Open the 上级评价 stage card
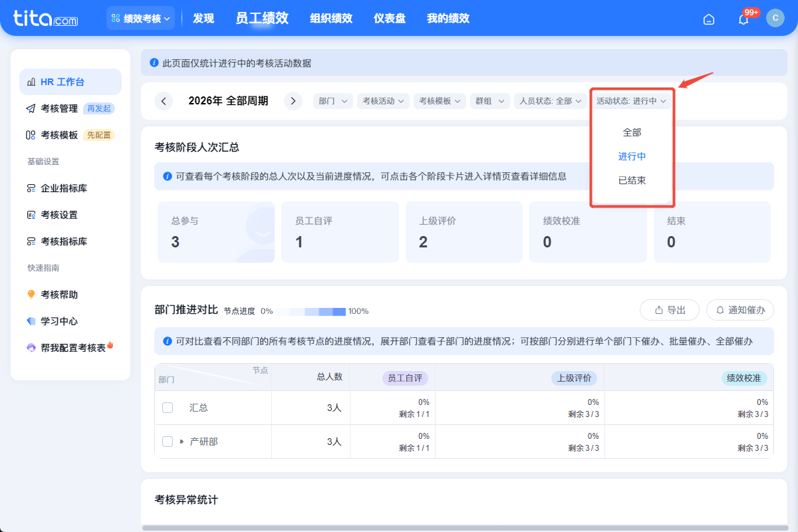Screen dimensions: 798x532 (x=464, y=232)
